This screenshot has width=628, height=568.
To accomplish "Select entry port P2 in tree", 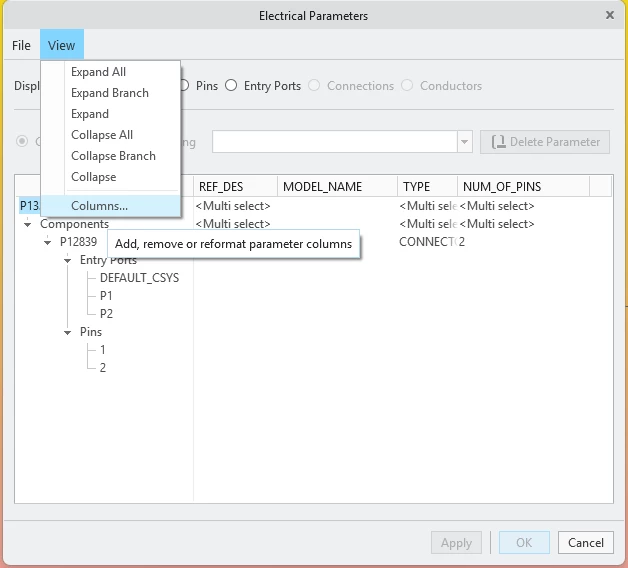I will click(106, 313).
